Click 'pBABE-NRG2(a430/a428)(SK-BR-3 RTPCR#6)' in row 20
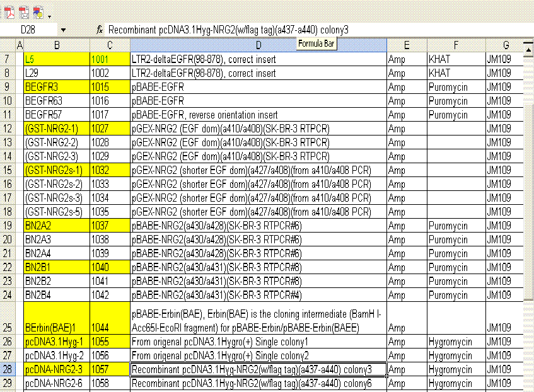Screen dimensions: 534x392 [258, 239]
